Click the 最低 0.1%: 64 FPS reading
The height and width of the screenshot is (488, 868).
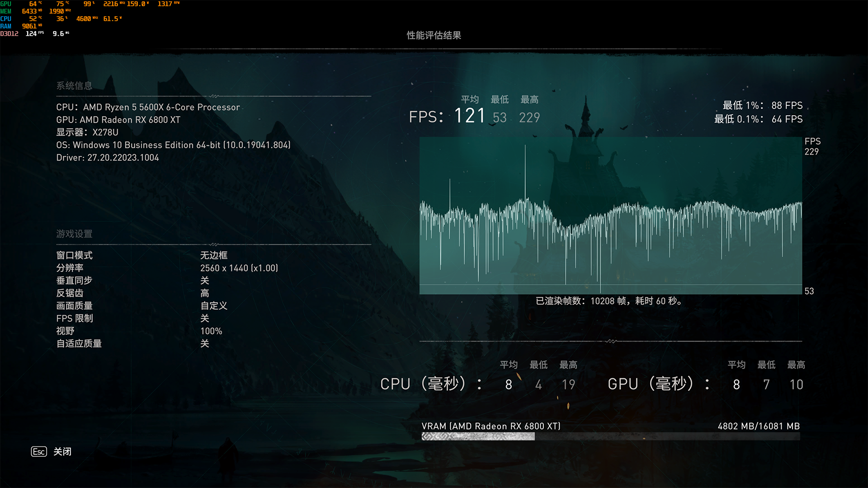(x=759, y=119)
